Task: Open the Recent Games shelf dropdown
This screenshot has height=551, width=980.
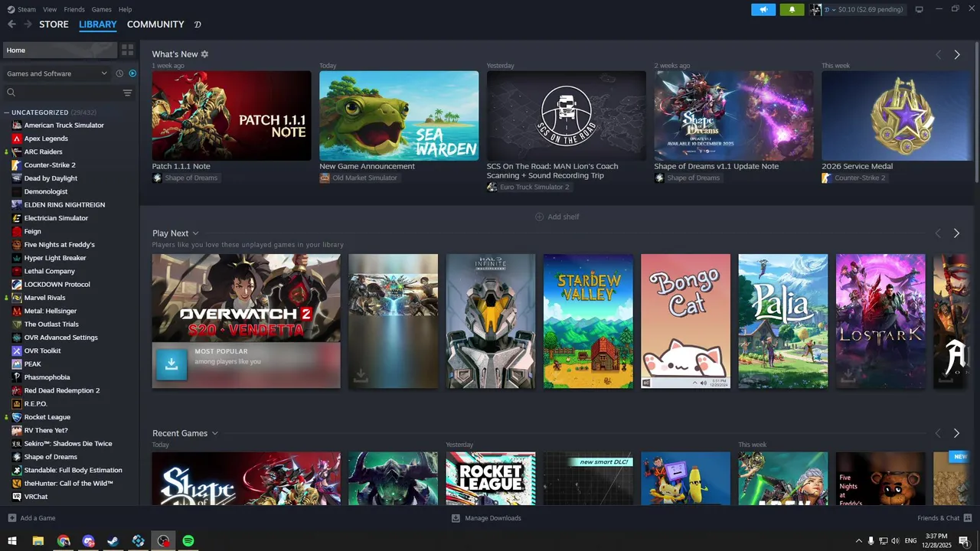Action: 214,433
